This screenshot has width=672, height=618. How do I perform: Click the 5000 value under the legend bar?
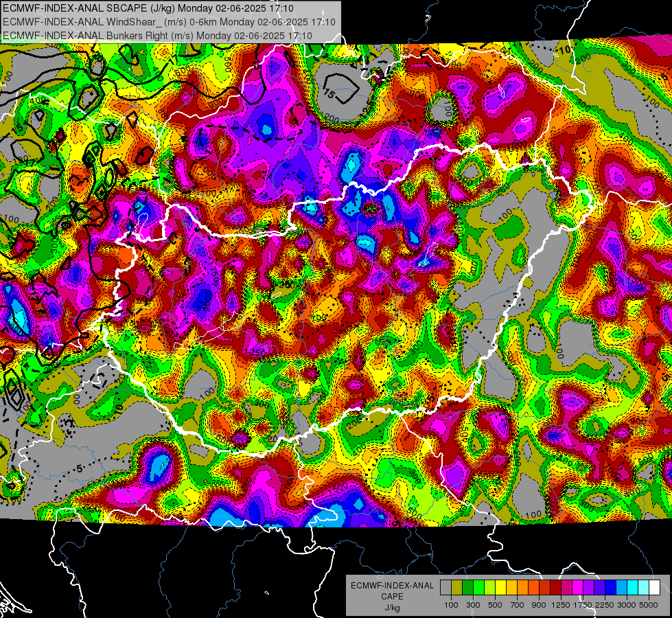[x=649, y=605]
